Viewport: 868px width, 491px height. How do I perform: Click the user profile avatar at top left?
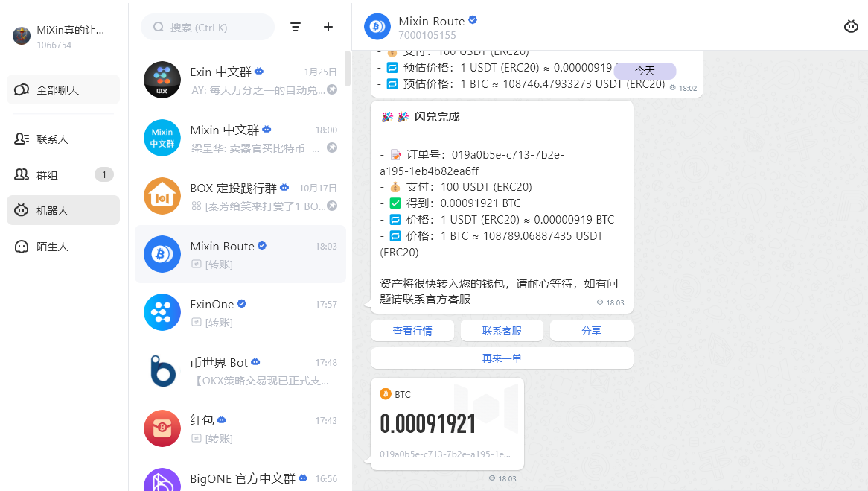tap(22, 36)
